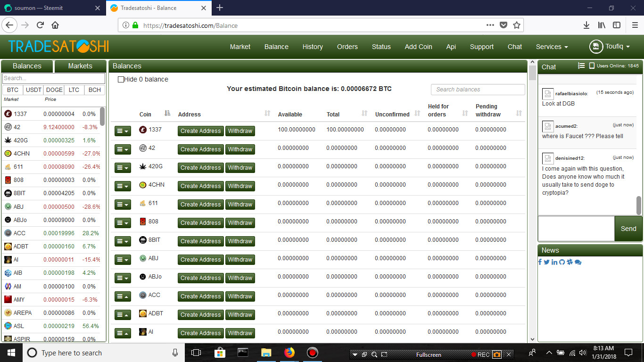The image size is (644, 362).
Task: Sort the table by Total column icon
Action: (364, 113)
